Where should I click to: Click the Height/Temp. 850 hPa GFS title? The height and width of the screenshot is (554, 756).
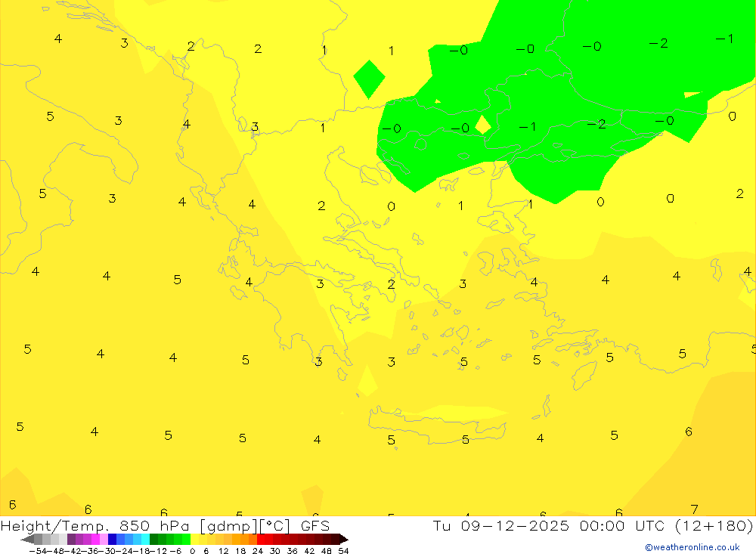pos(165,525)
